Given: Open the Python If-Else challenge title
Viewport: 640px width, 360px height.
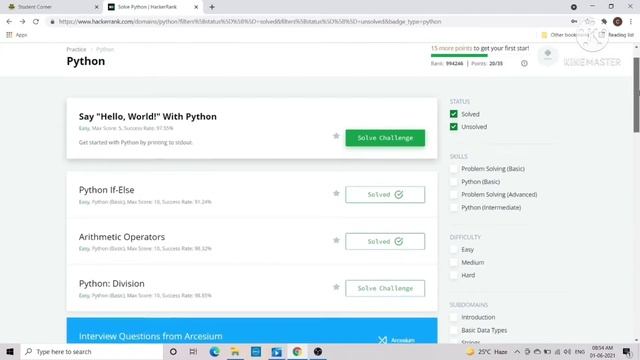Looking at the screenshot, I should click(107, 190).
